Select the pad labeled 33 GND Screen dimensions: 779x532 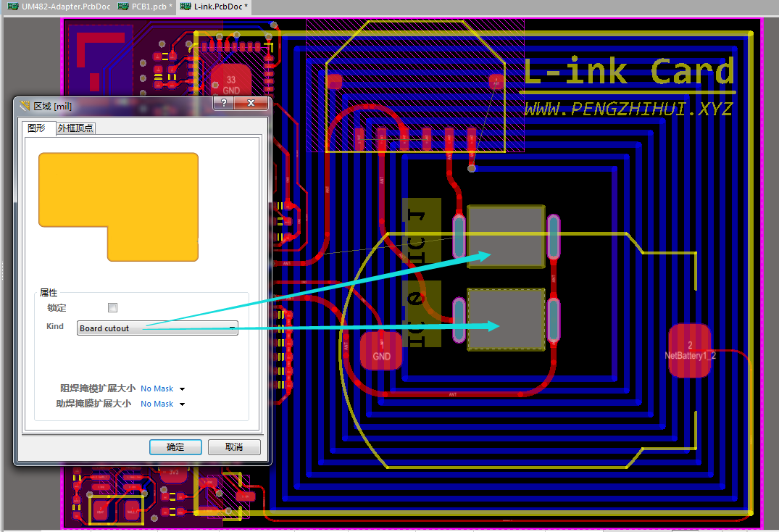231,84
